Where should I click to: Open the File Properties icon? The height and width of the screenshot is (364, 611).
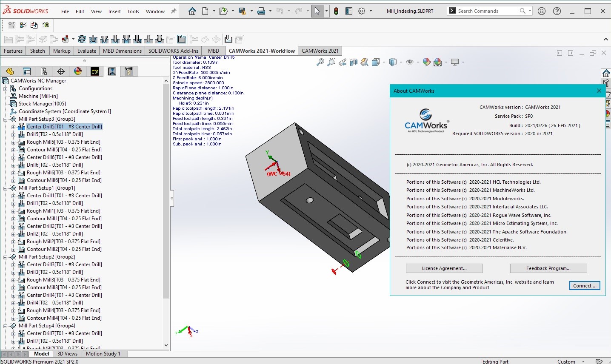[x=349, y=11]
